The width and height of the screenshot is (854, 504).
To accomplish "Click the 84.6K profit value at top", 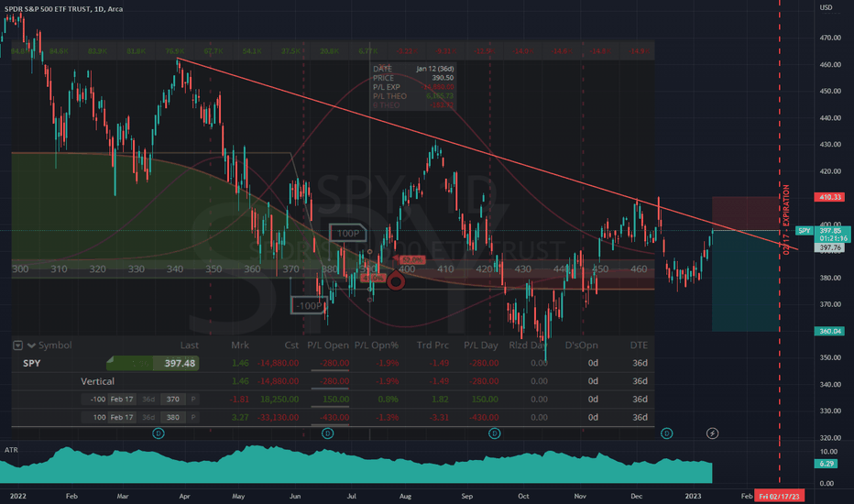I will [59, 51].
